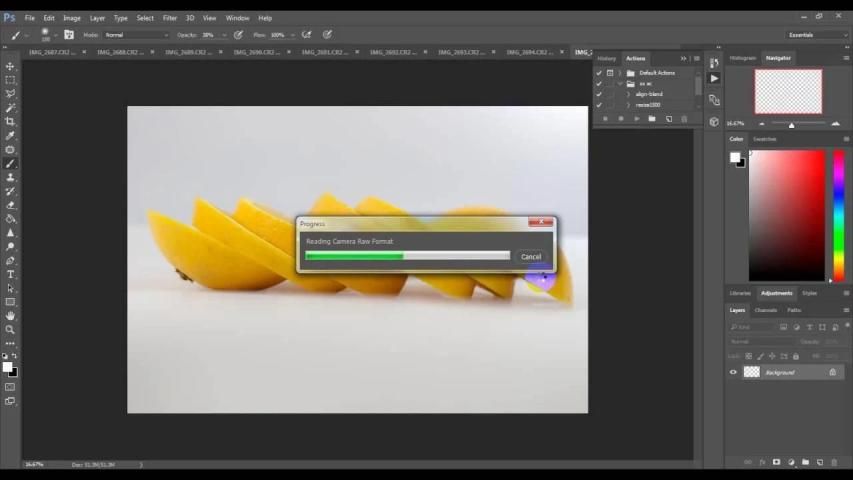853x480 pixels.
Task: Select the Clone Stamp tool
Action: point(11,177)
